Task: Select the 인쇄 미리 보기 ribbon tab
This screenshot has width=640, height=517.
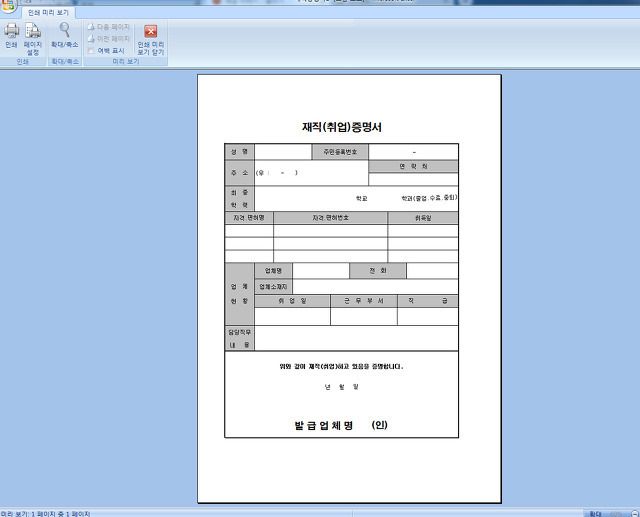Action: [48, 13]
